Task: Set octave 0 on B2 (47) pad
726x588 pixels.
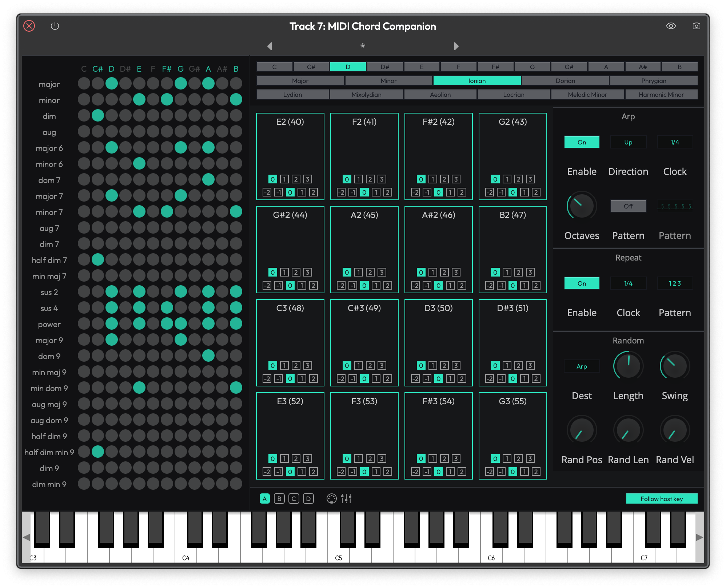Action: click(x=513, y=285)
